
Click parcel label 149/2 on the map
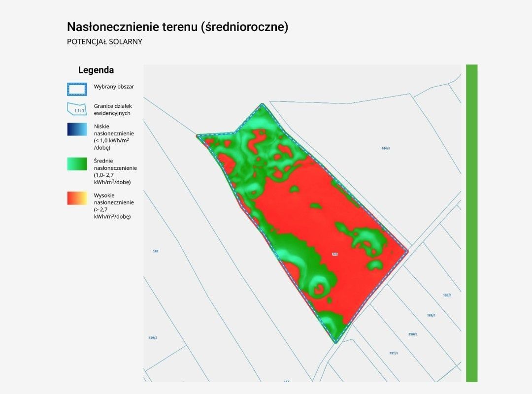tap(153, 338)
